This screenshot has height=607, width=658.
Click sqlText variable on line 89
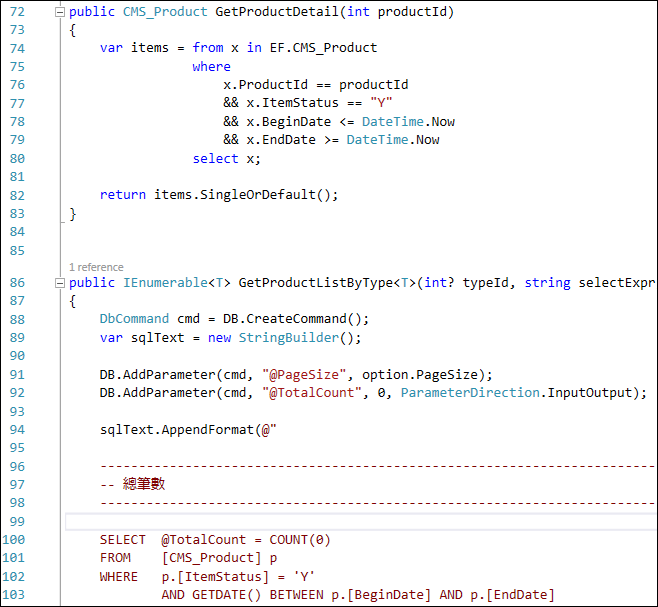157,338
